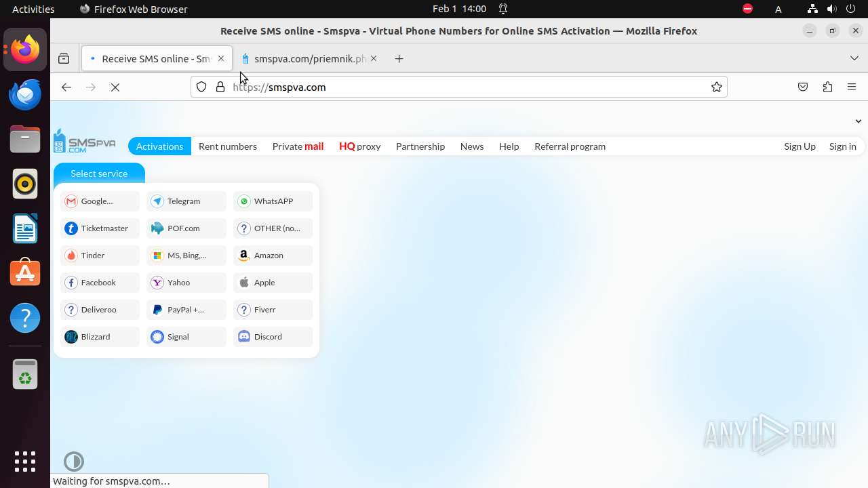This screenshot has width=868, height=488.
Task: Bookmark this page with star
Action: pos(716,87)
